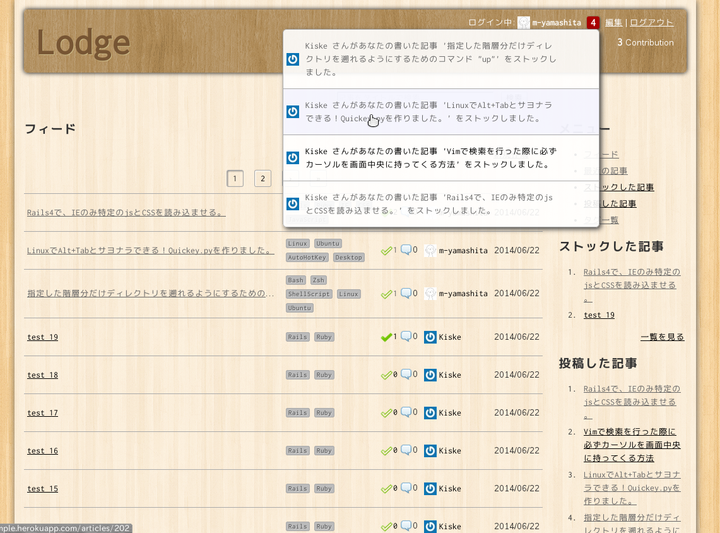Click the Bash tag
Viewport: 720px width, 533px height.
[x=296, y=281]
